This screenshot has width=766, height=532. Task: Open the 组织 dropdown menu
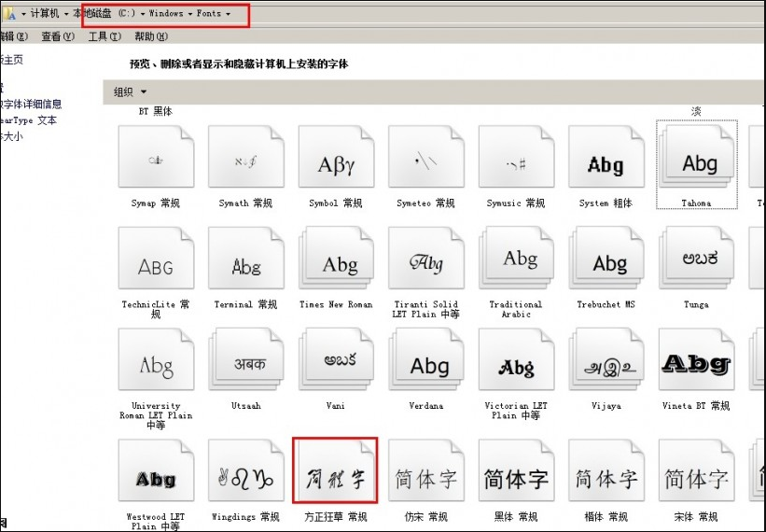coord(130,91)
